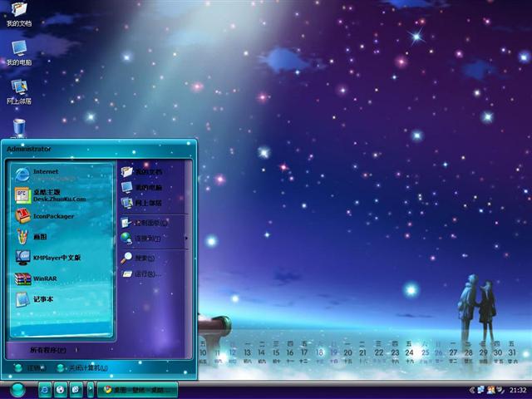The height and width of the screenshot is (399, 532).
Task: Open 网上邻居 desktop icon
Action: click(19, 91)
